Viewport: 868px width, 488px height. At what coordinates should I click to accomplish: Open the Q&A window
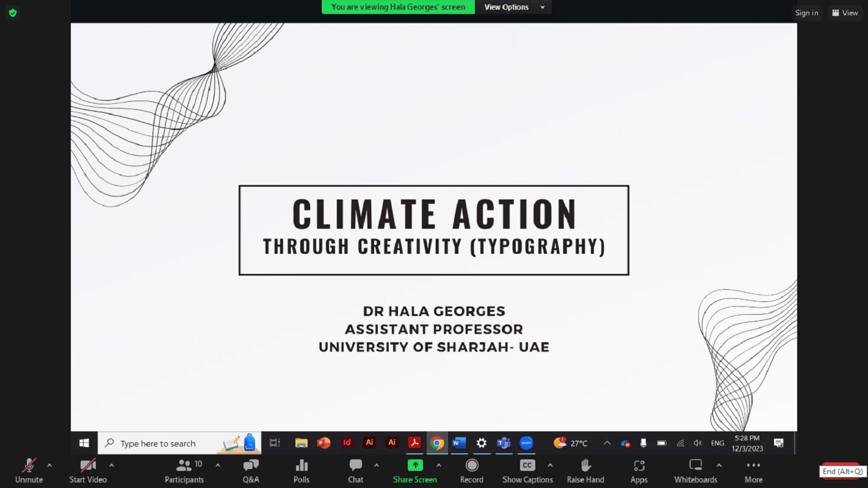(x=251, y=470)
